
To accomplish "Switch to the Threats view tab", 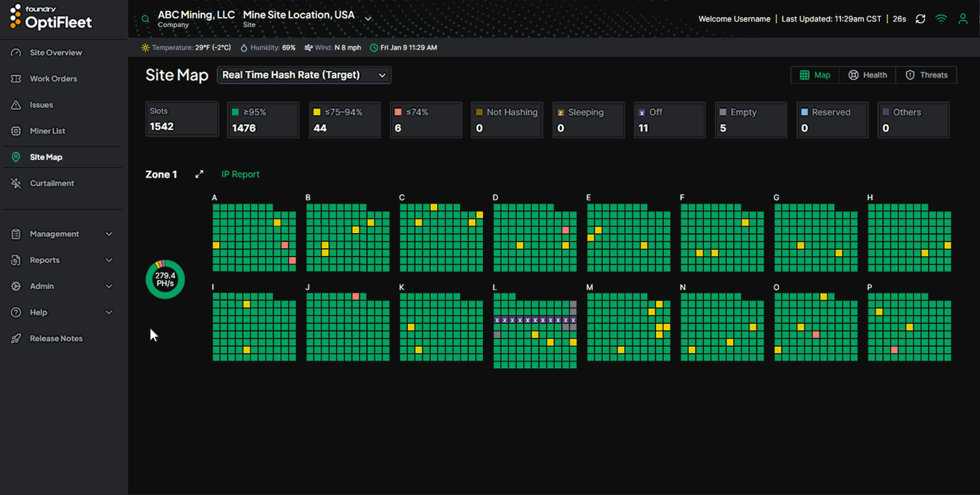I will tap(927, 75).
